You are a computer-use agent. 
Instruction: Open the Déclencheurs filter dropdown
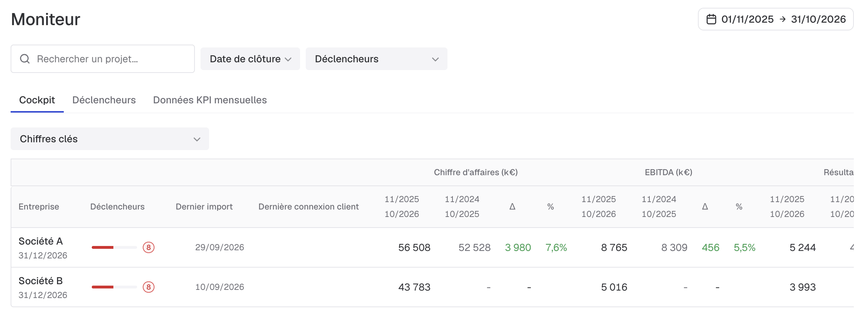pyautogui.click(x=376, y=59)
